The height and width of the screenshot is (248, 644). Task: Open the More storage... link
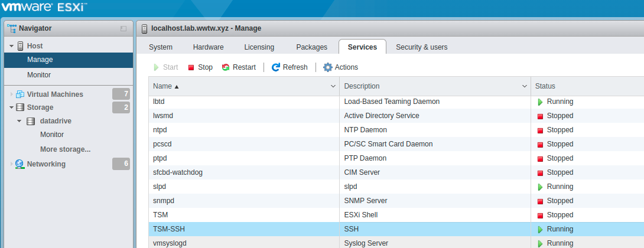pyautogui.click(x=66, y=149)
